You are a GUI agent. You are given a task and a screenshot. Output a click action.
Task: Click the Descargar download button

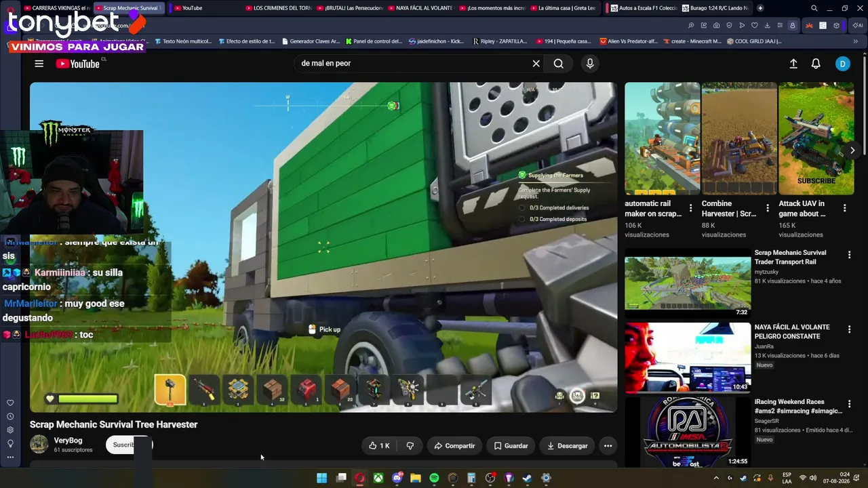point(567,446)
